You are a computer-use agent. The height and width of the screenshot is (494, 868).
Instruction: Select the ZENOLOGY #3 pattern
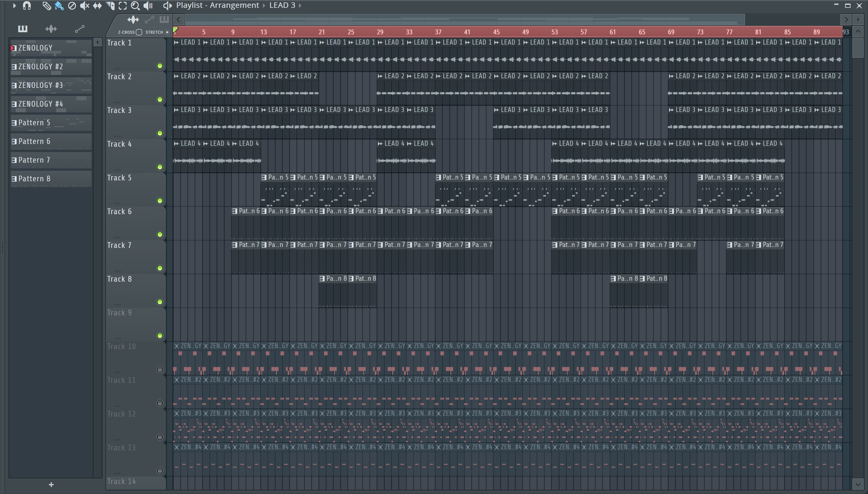(51, 86)
